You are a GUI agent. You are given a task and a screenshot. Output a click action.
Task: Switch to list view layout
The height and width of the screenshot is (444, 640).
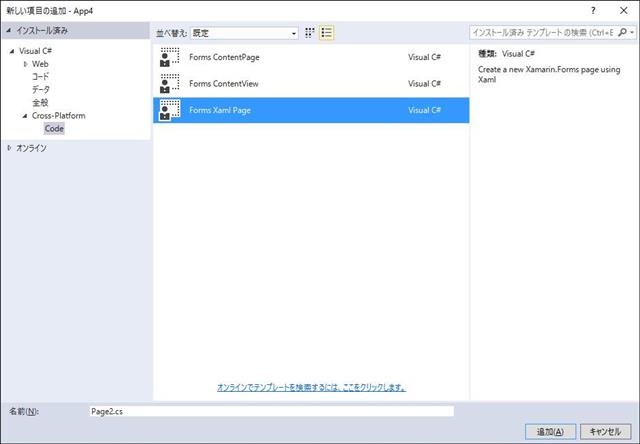(x=327, y=33)
